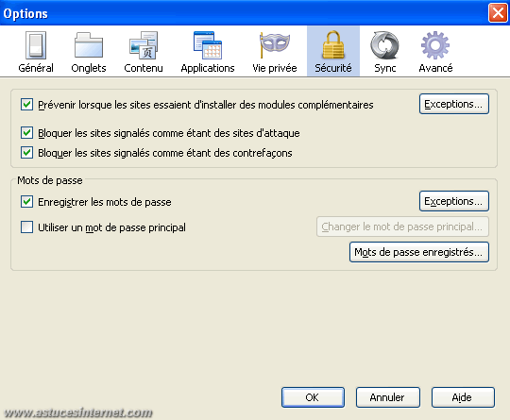This screenshot has height=420, width=510.
Task: Open the Contenu settings icon
Action: pyautogui.click(x=144, y=45)
